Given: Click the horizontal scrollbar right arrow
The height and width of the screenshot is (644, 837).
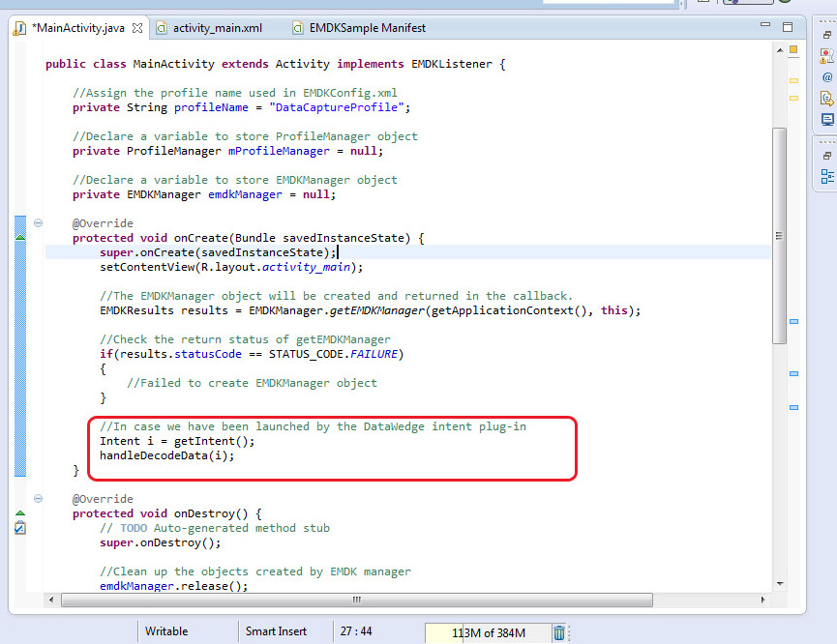Looking at the screenshot, I should pyautogui.click(x=764, y=600).
